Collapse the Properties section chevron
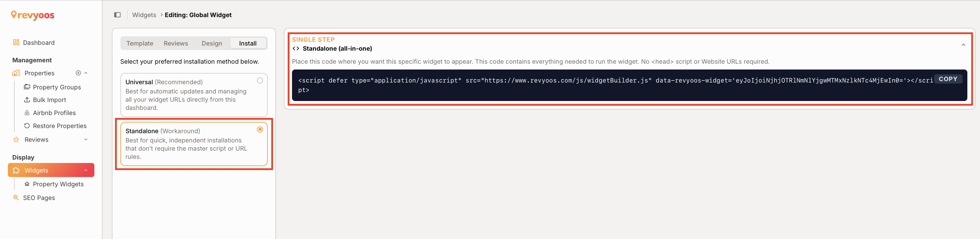 [86, 73]
